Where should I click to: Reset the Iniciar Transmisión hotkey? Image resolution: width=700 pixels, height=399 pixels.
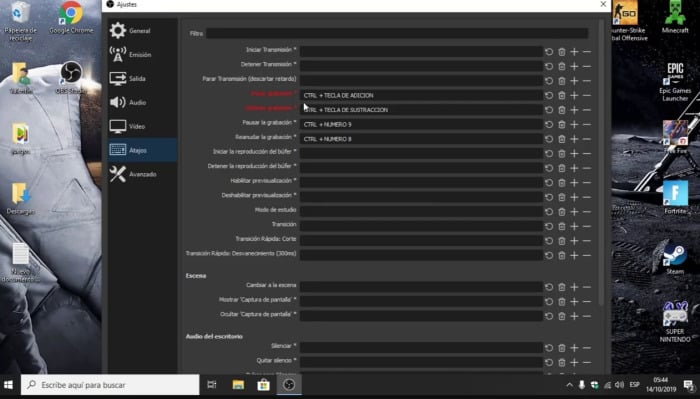(x=549, y=52)
